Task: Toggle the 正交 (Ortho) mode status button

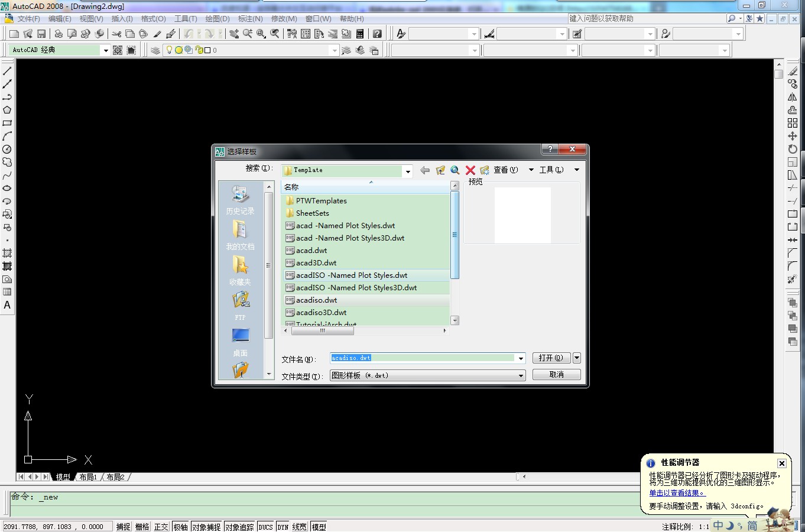Action: pos(161,527)
